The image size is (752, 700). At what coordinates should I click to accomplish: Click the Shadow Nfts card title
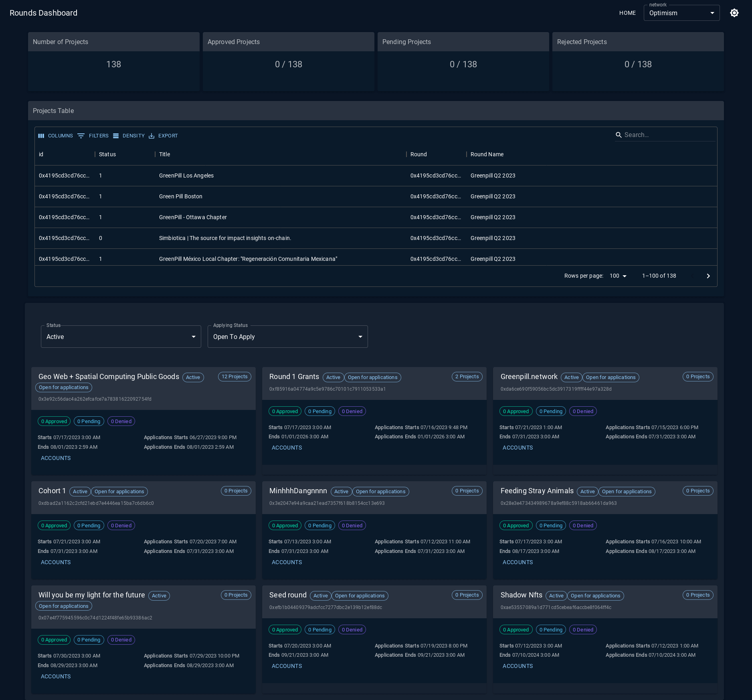click(x=521, y=595)
